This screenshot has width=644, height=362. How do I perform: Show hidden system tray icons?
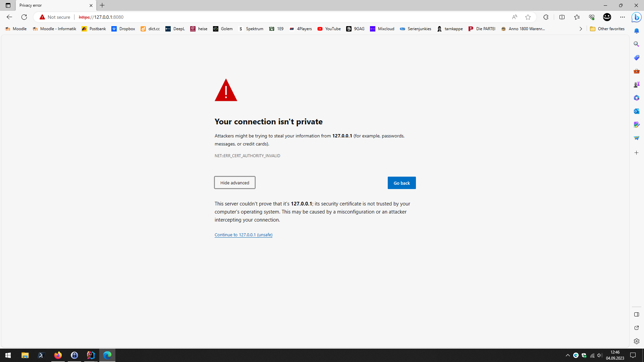click(x=568, y=355)
